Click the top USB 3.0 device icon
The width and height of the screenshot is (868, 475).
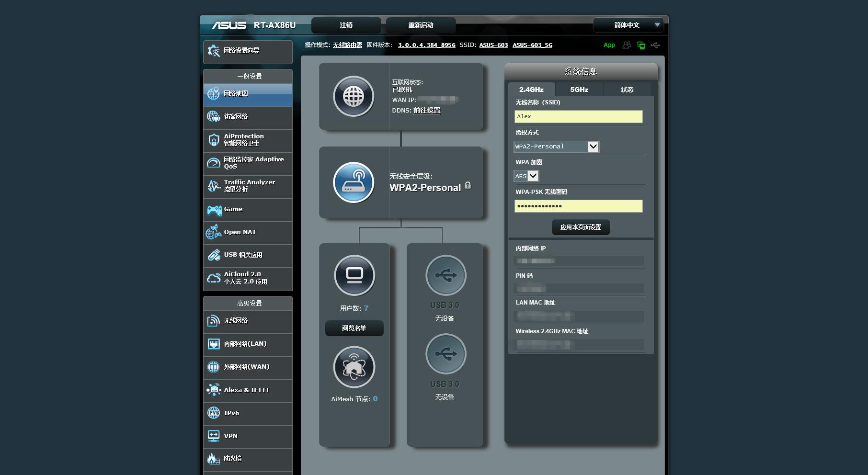coord(445,275)
